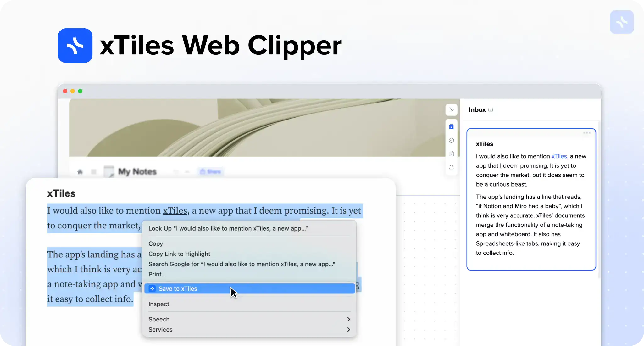Click the blurred Share button
This screenshot has height=346, width=644.
coord(210,171)
